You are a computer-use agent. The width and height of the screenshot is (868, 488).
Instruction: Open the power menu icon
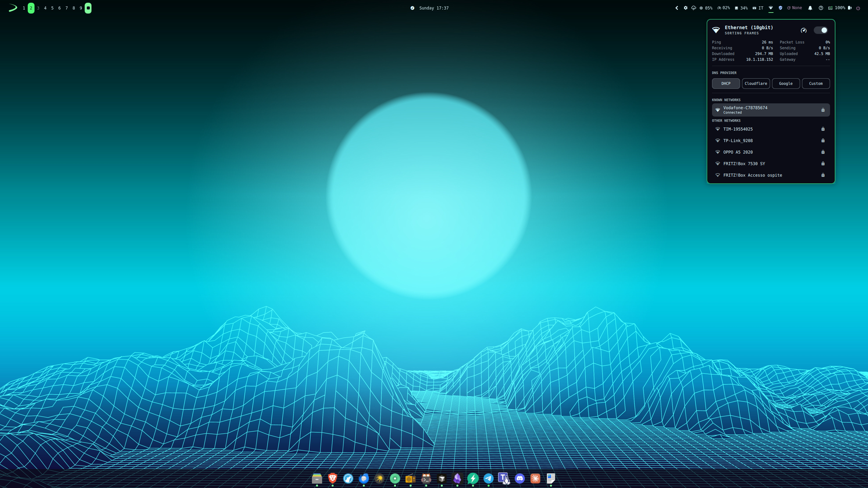click(858, 8)
